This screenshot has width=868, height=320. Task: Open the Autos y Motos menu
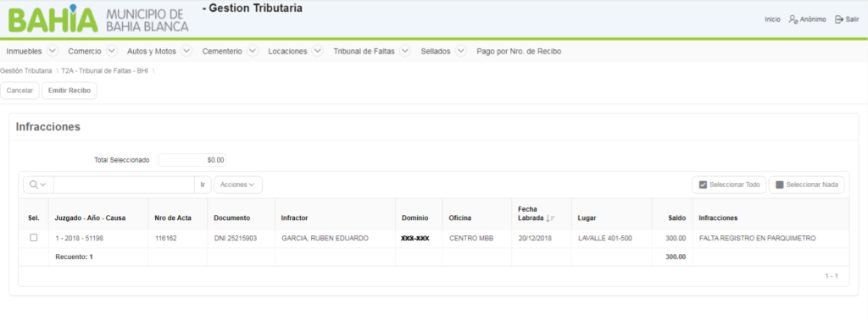[152, 52]
